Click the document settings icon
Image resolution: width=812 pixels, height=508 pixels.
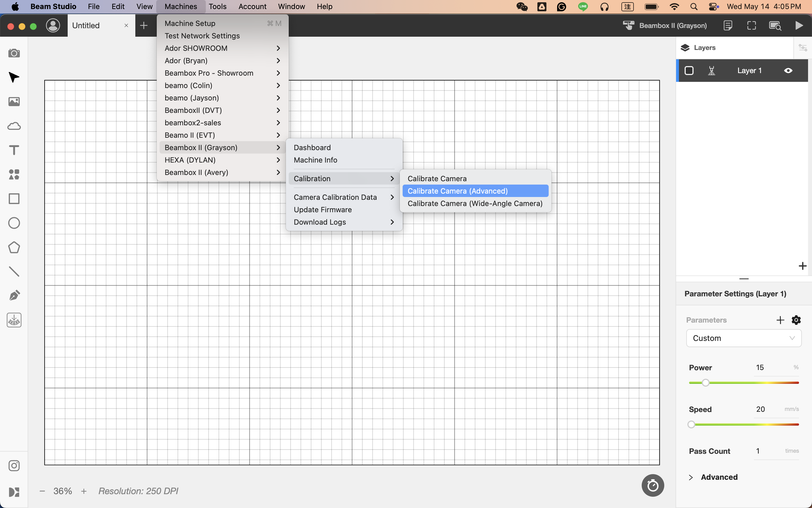coord(728,25)
